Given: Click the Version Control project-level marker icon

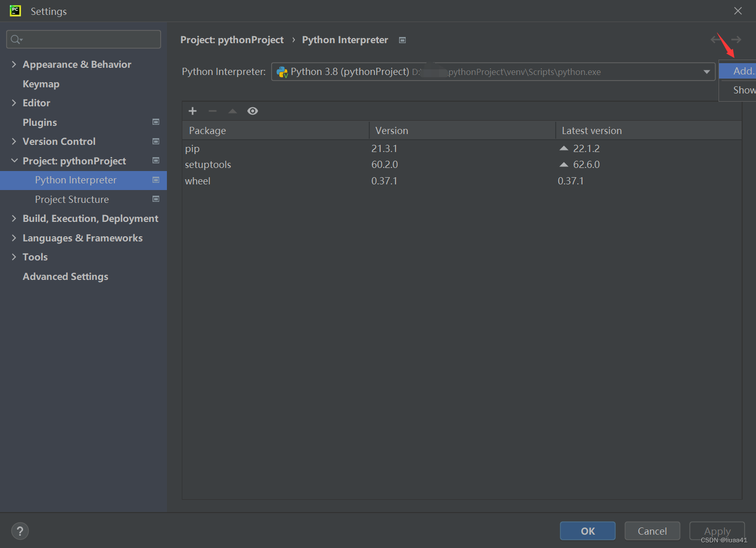Looking at the screenshot, I should pos(156,141).
